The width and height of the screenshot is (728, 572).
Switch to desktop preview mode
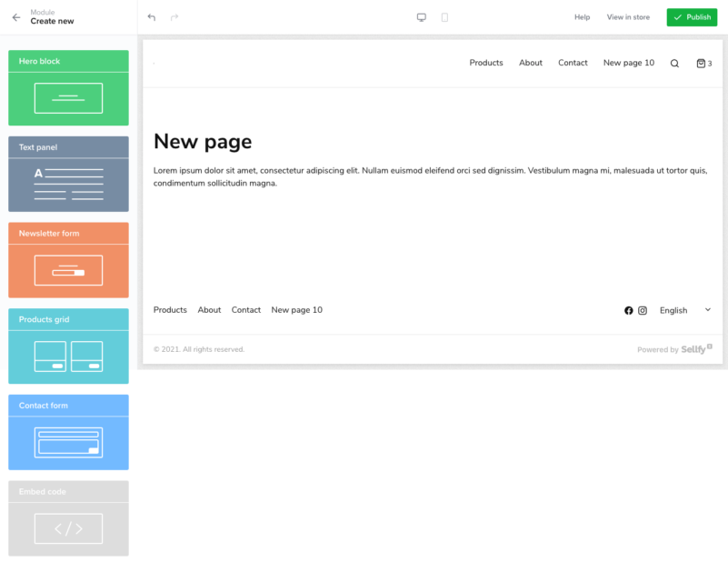point(421,17)
